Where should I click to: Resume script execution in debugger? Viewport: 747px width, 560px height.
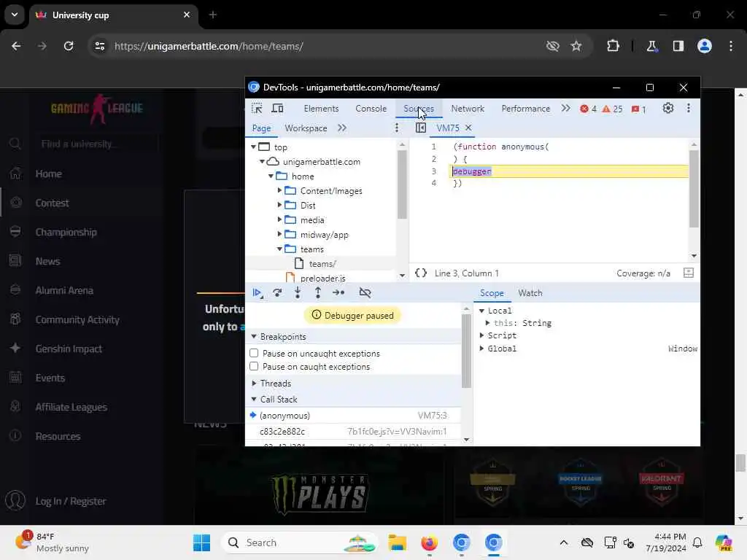pos(258,293)
